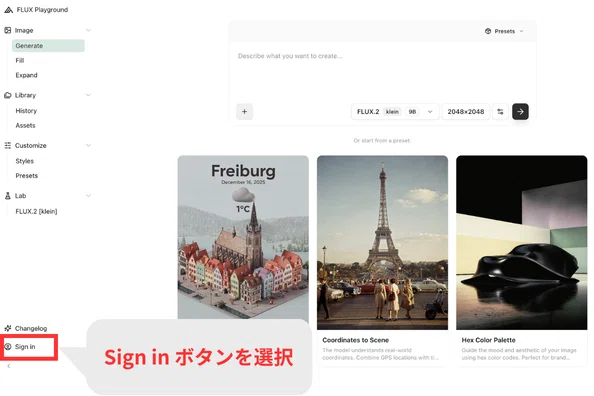Open Styles under Customize
Image resolution: width=594 pixels, height=396 pixels.
(x=25, y=161)
